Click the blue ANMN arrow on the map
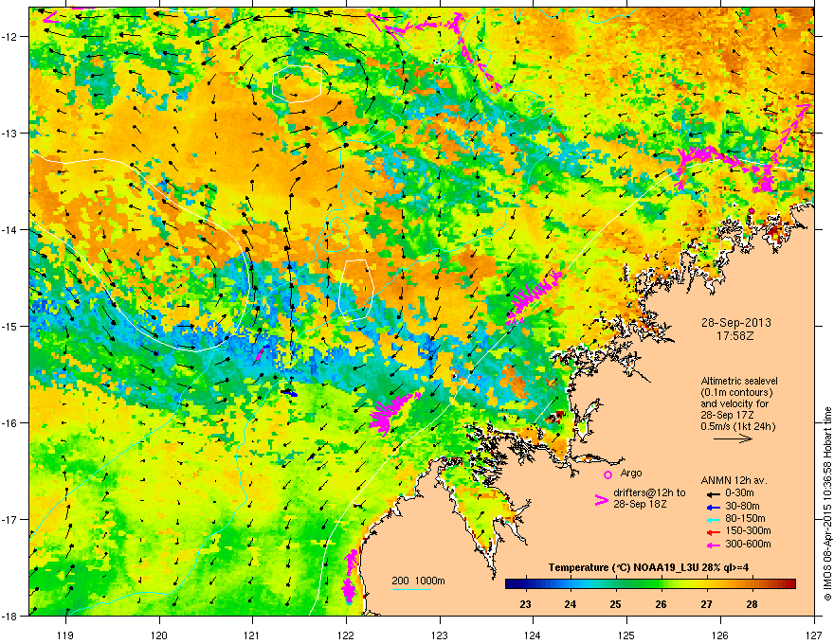The height and width of the screenshot is (644, 834). click(x=290, y=393)
